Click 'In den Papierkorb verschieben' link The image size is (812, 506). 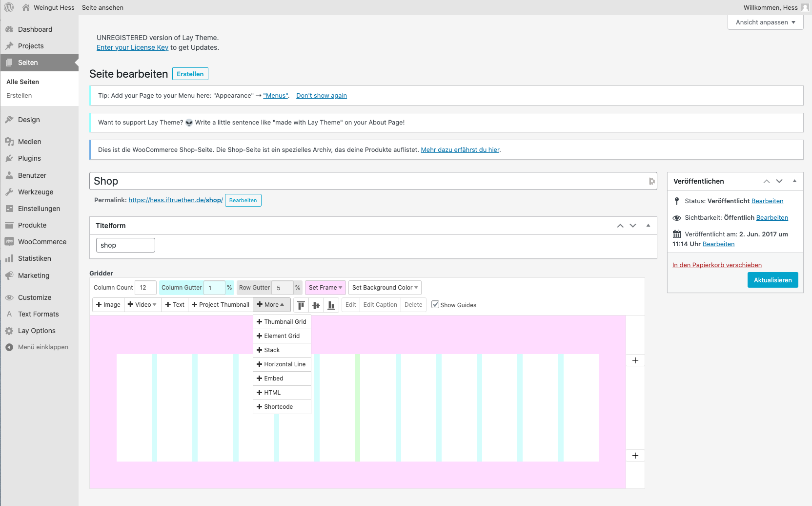point(717,265)
